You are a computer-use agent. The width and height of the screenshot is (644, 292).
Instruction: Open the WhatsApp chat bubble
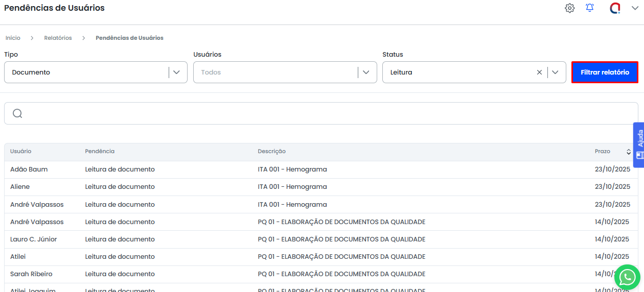coord(627,277)
